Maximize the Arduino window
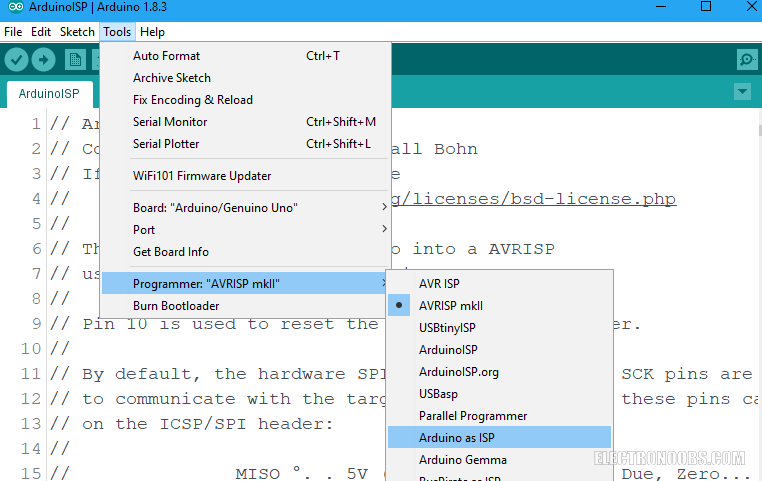 (706, 7)
